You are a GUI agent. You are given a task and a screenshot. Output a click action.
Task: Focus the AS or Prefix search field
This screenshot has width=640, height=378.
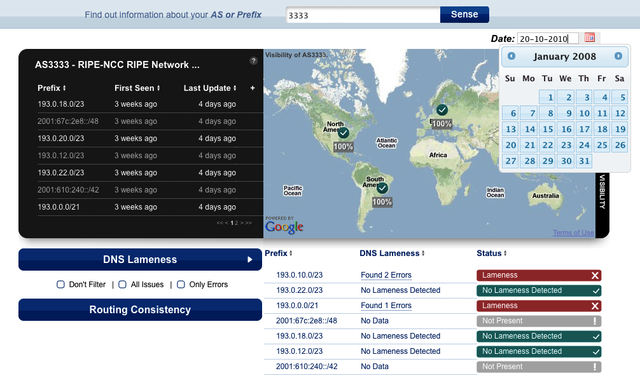pos(363,15)
